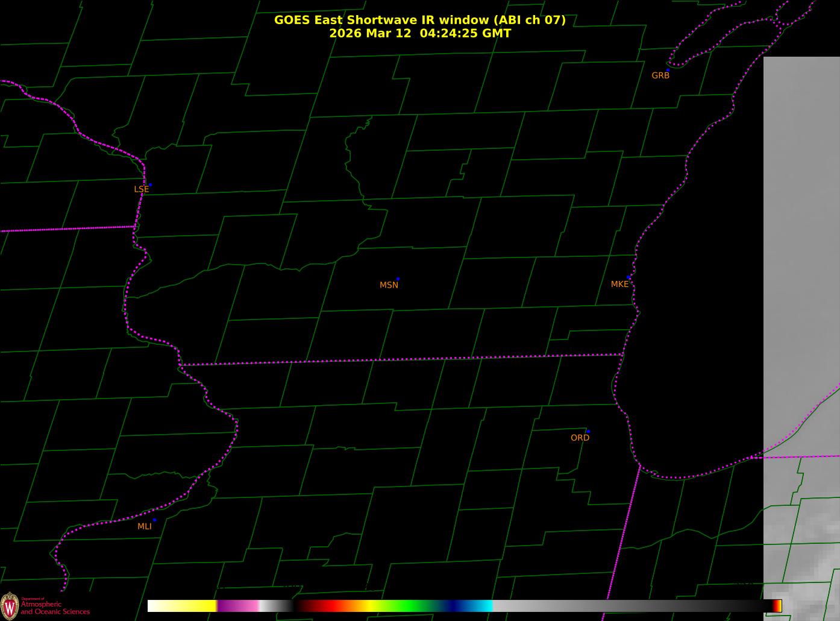Screen dimensions: 840x621
Task: Pick the MLI station marker dot
Action: [154, 520]
